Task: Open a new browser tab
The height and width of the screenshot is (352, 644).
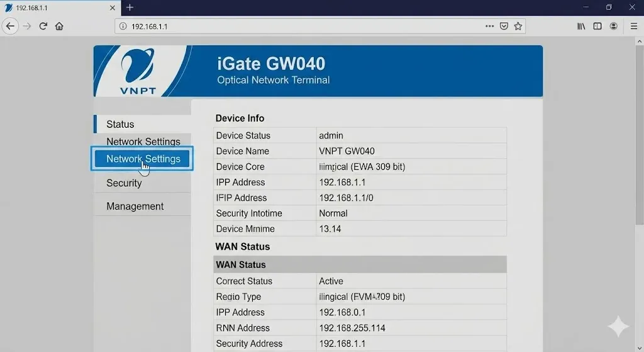Action: pyautogui.click(x=130, y=8)
